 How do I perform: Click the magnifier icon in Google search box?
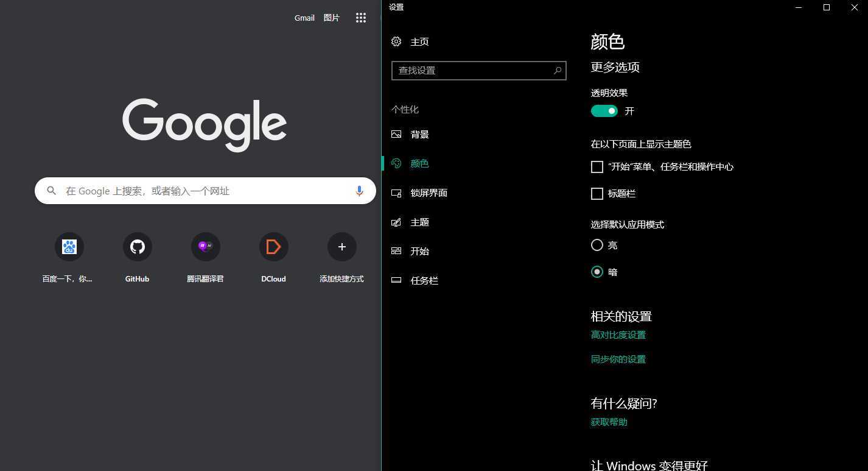[x=52, y=191]
